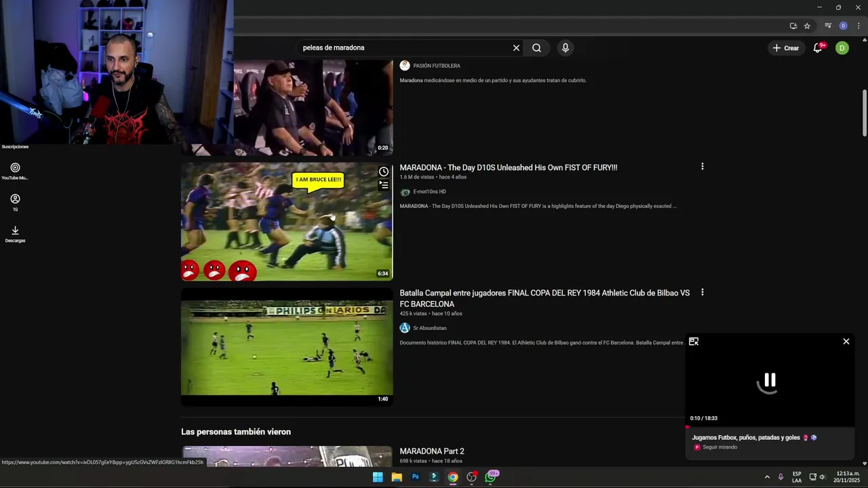Open more options for Batalla Campal video
Viewport: 868px width, 488px height.
point(702,292)
